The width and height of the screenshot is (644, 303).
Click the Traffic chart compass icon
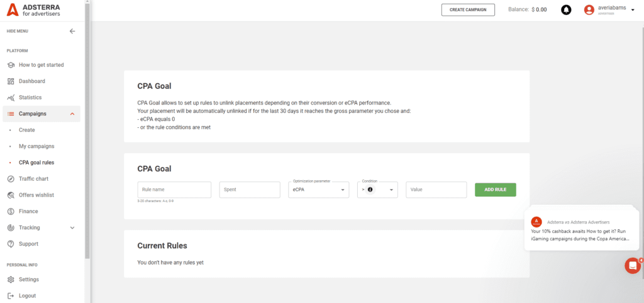(11, 179)
